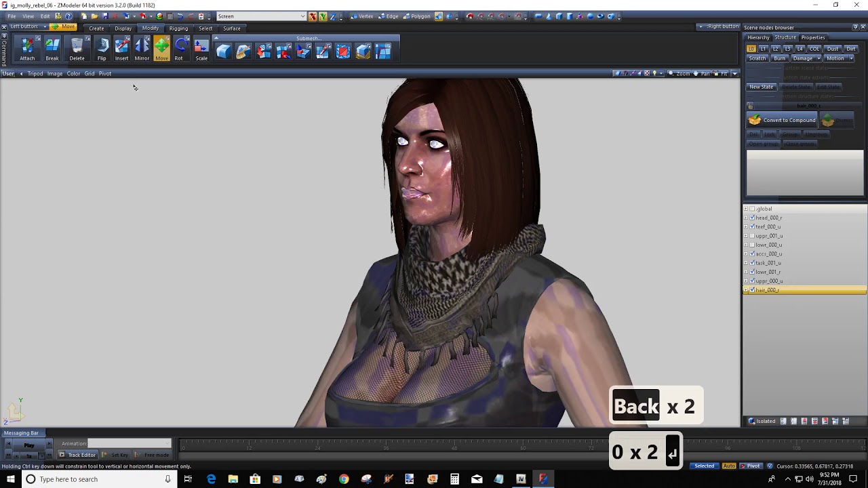Screen dimensions: 868x488
Task: Click the taskbar search box
Action: [98, 479]
